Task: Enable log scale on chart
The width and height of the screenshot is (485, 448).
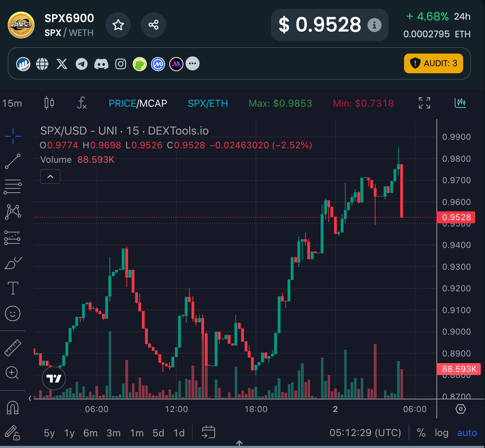Action: point(441,433)
